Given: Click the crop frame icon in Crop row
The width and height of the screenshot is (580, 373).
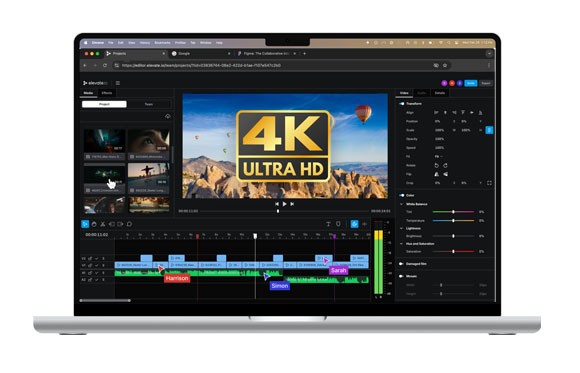Looking at the screenshot, I should click(489, 183).
